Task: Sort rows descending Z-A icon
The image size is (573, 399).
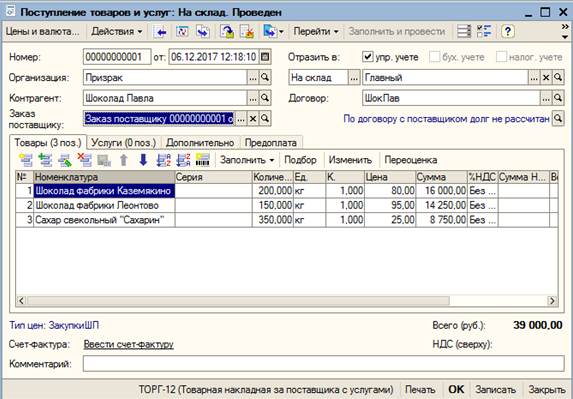Action: [183, 160]
